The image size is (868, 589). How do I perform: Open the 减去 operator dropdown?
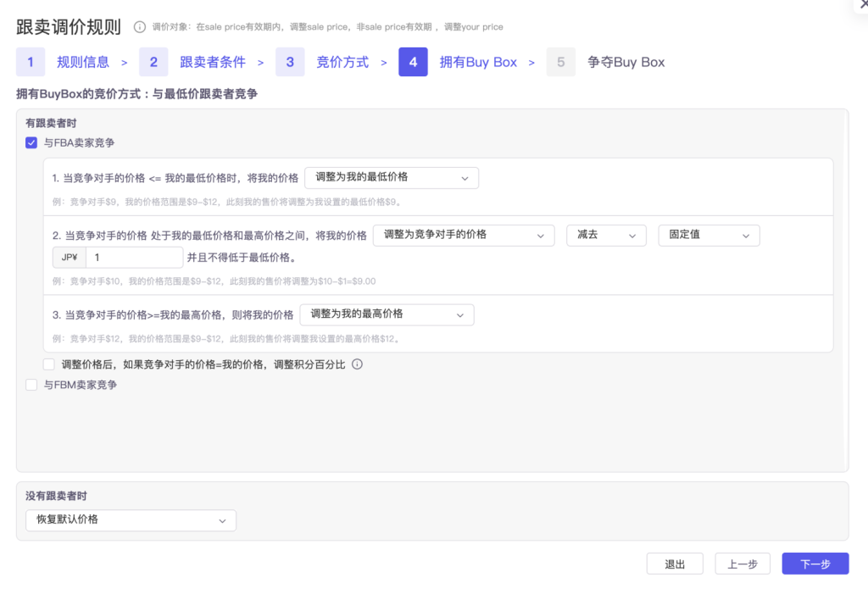point(606,236)
